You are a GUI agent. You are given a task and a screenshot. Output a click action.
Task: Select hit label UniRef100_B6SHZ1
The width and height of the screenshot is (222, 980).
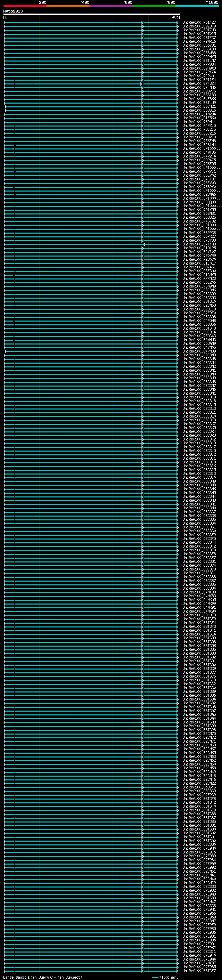tap(199, 106)
